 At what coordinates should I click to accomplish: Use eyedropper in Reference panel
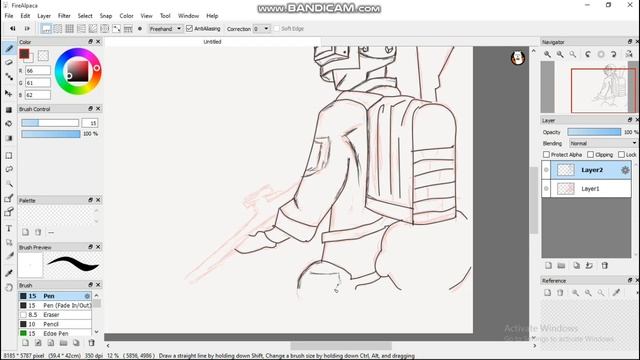(616, 293)
